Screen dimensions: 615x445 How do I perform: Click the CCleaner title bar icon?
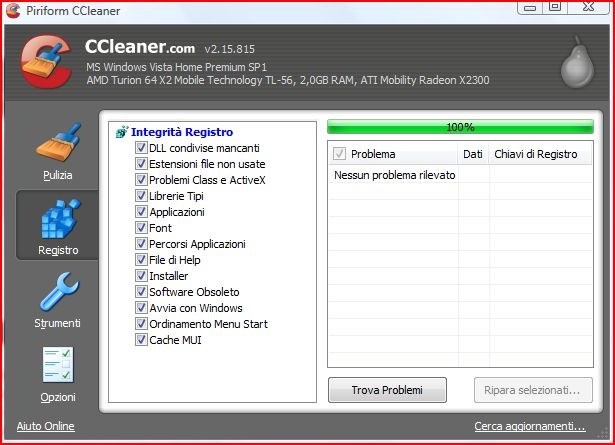13,11
